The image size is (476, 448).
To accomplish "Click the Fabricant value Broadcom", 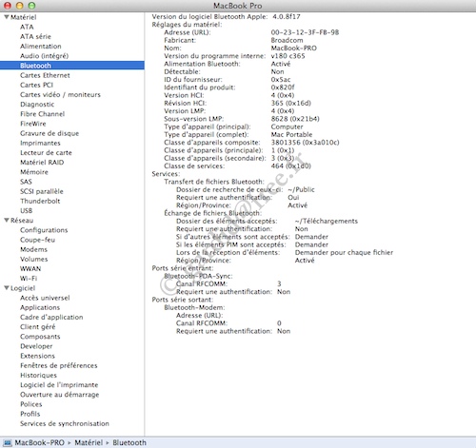I will [x=287, y=40].
